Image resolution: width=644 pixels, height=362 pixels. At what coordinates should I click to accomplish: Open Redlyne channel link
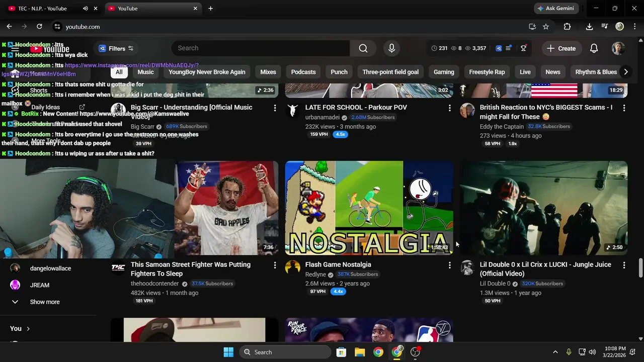click(x=315, y=275)
